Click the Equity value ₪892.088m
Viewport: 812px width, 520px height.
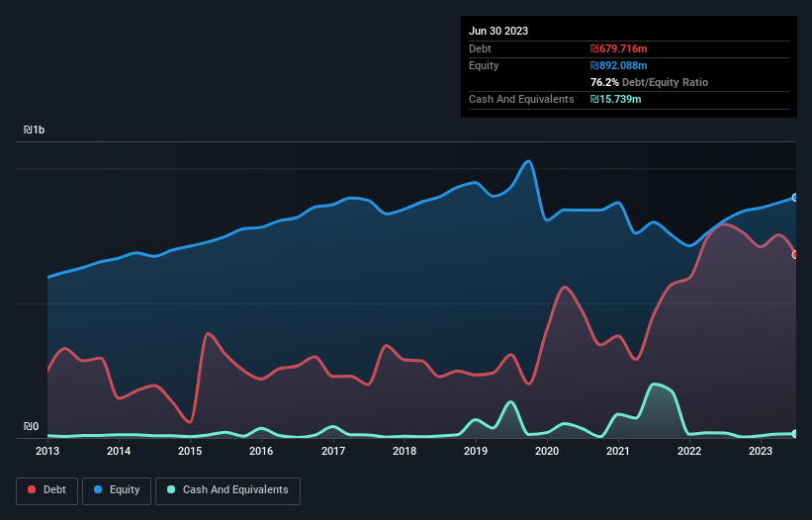619,65
